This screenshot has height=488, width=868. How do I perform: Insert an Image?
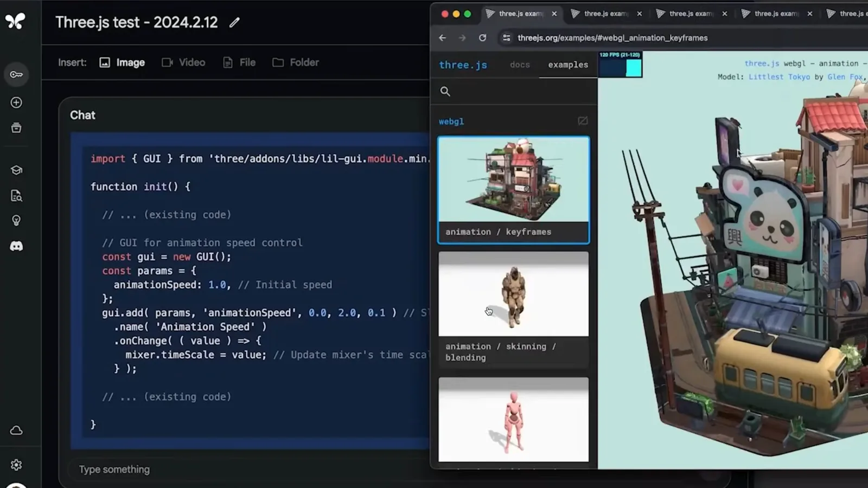tap(122, 62)
